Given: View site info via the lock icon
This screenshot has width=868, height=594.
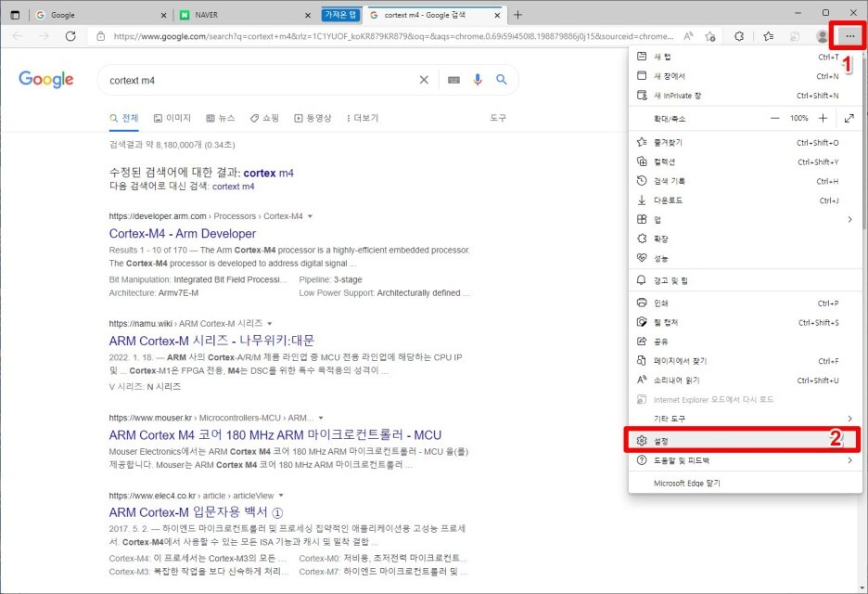Looking at the screenshot, I should tap(101, 36).
